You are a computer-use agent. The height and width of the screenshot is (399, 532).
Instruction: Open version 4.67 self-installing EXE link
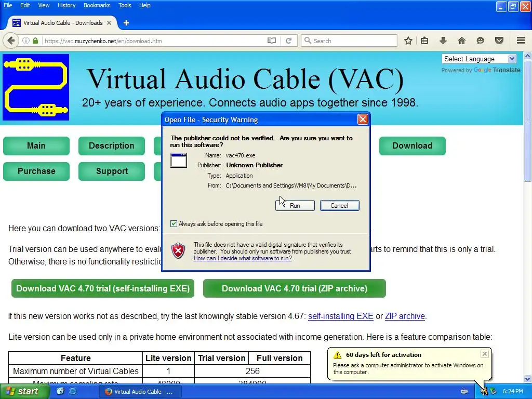(x=341, y=316)
